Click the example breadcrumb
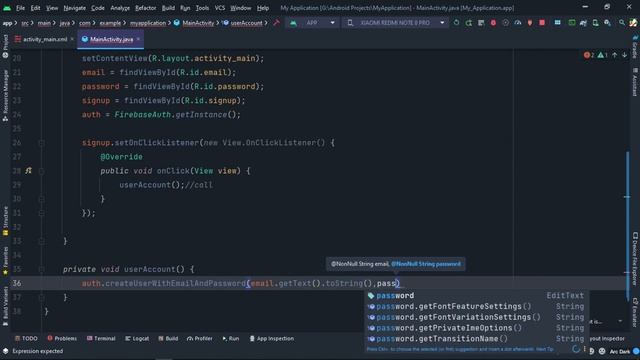The width and height of the screenshot is (640, 360). (x=110, y=23)
